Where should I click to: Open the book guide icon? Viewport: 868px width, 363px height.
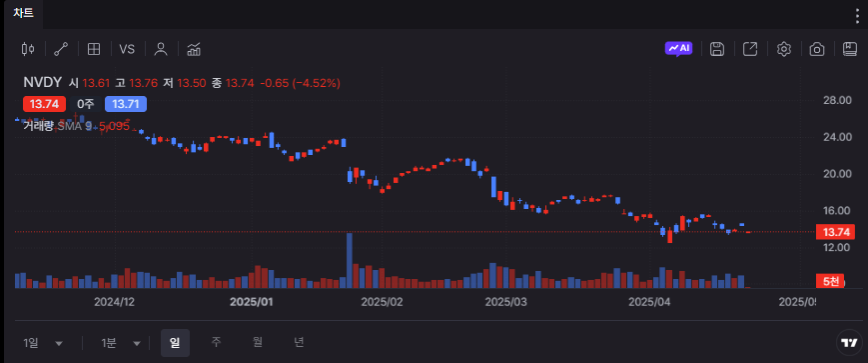click(x=850, y=49)
